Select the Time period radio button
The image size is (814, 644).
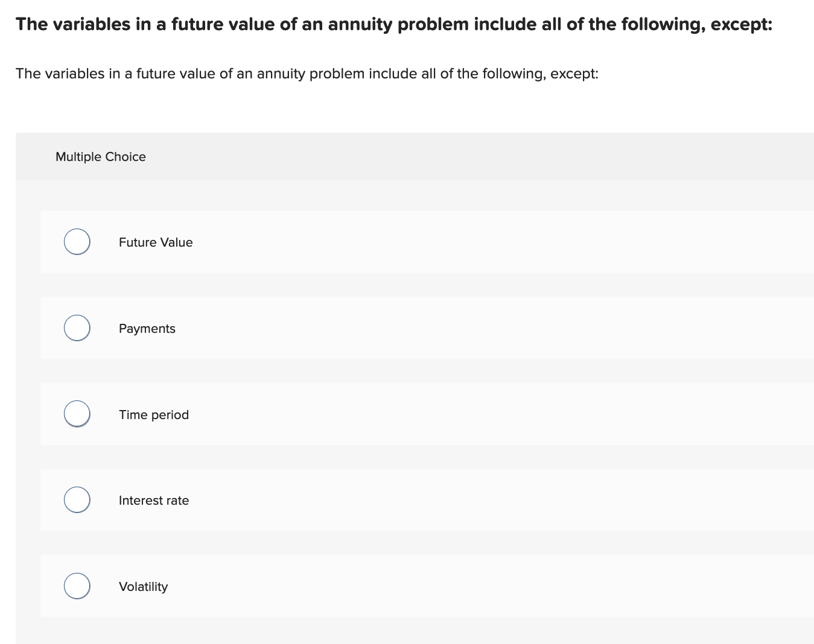click(77, 414)
